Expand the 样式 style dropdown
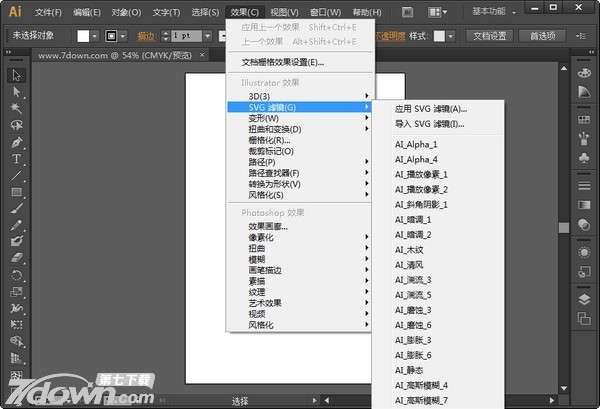This screenshot has width=600, height=409. [452, 35]
